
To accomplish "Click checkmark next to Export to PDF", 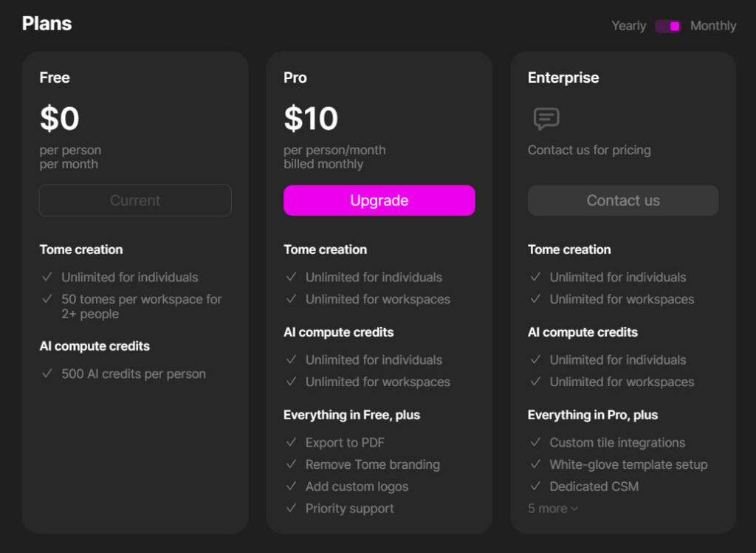I will 291,442.
